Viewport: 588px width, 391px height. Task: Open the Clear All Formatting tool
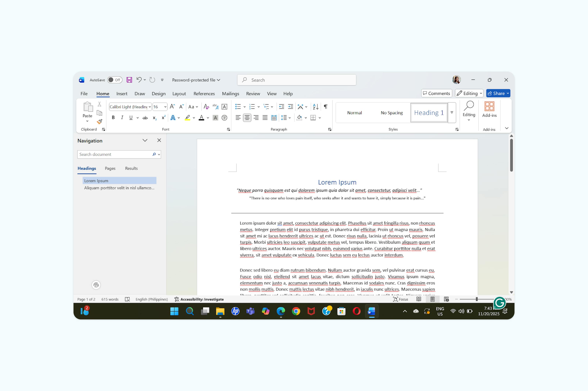206,106
